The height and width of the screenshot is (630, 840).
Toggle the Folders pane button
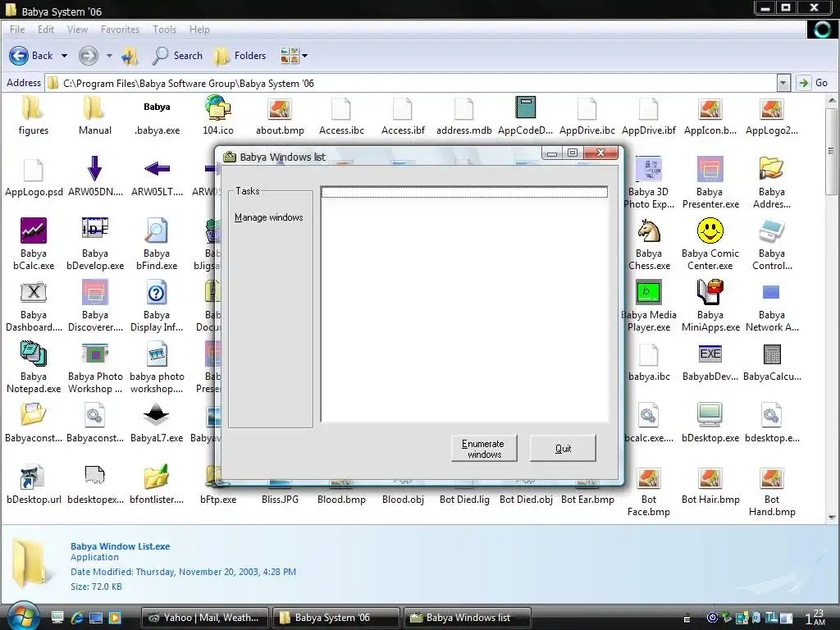coord(240,55)
